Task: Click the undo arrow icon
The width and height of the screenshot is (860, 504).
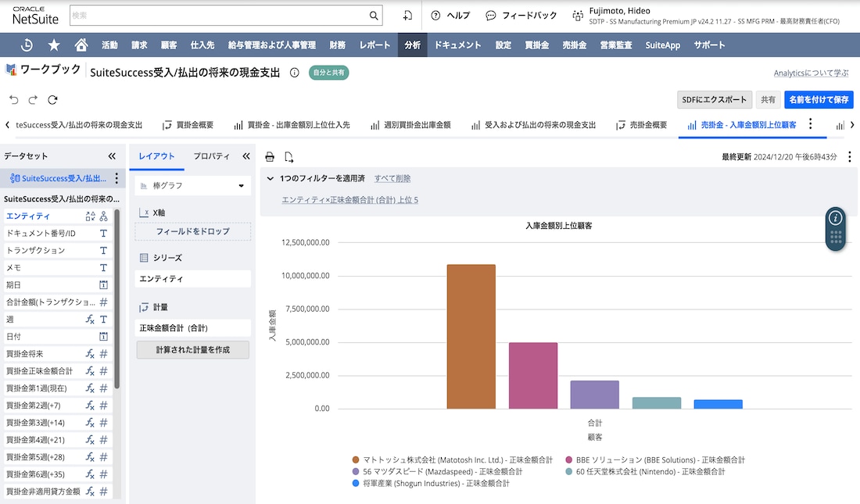Action: pos(14,100)
